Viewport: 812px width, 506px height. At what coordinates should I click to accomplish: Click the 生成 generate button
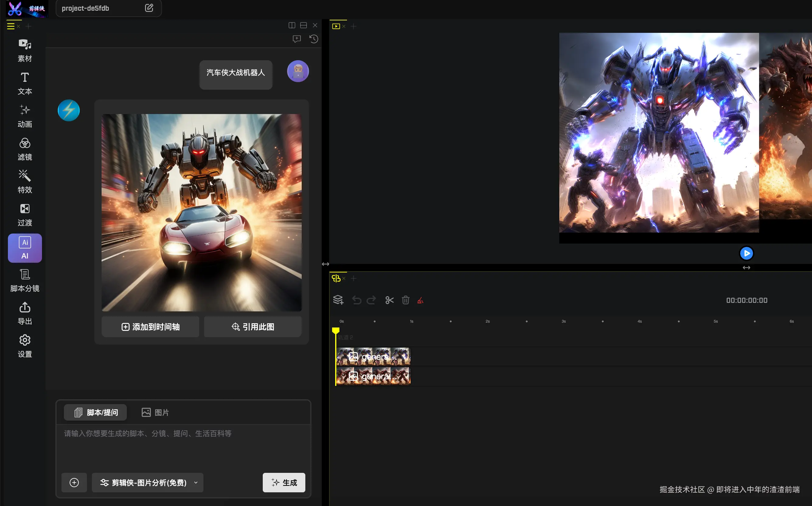click(x=283, y=482)
